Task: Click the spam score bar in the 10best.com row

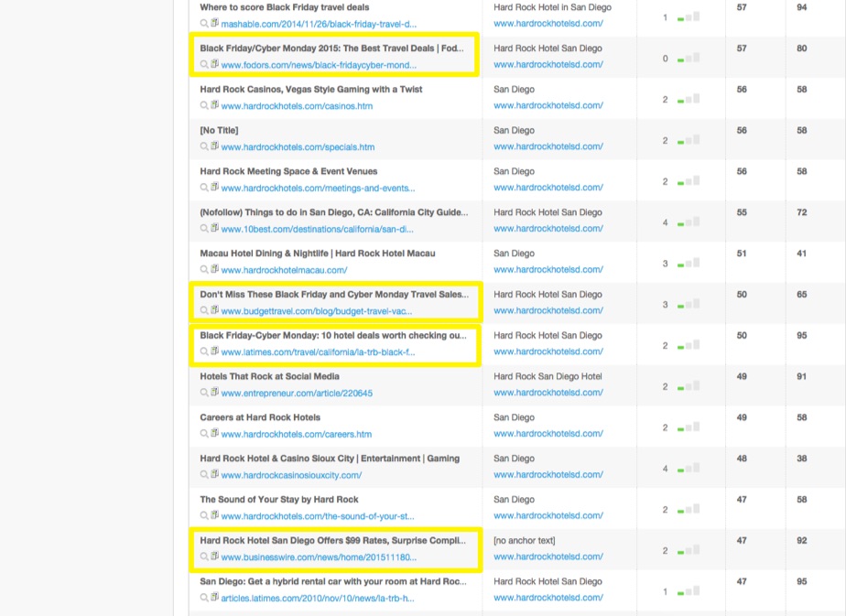Action: point(689,222)
